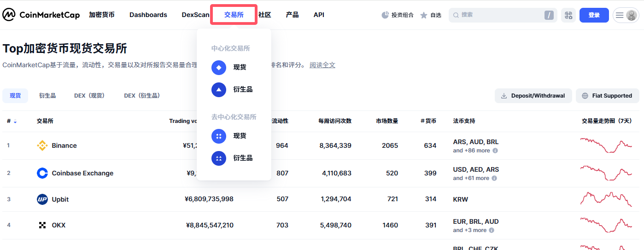Click the Binance logo icon
This screenshot has height=250, width=644.
click(42, 145)
